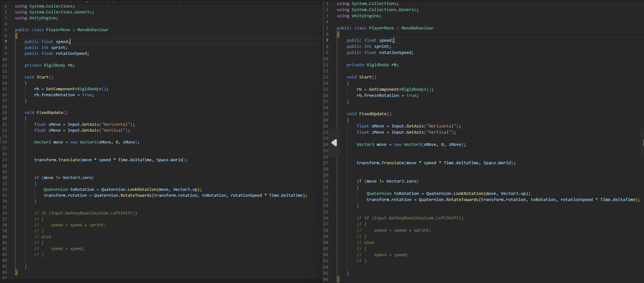
Task: Place cursor on 'rotationSpeed' declaration in left editor
Action: [71, 54]
